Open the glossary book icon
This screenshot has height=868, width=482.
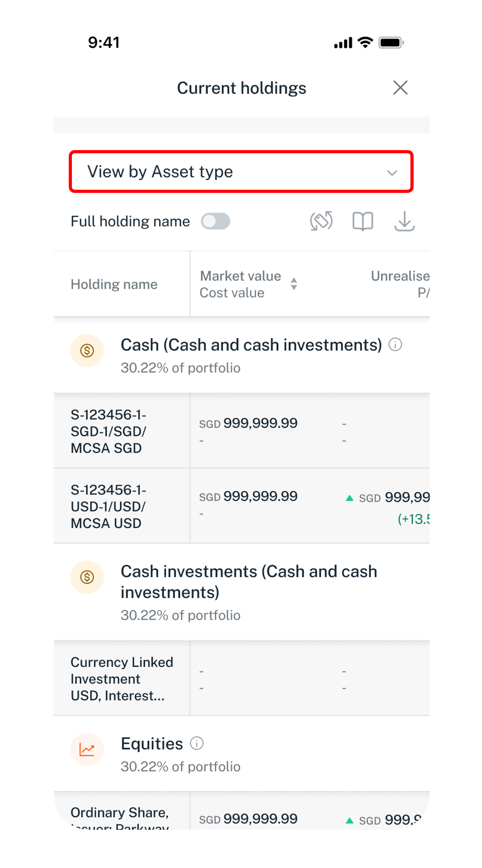coord(362,221)
